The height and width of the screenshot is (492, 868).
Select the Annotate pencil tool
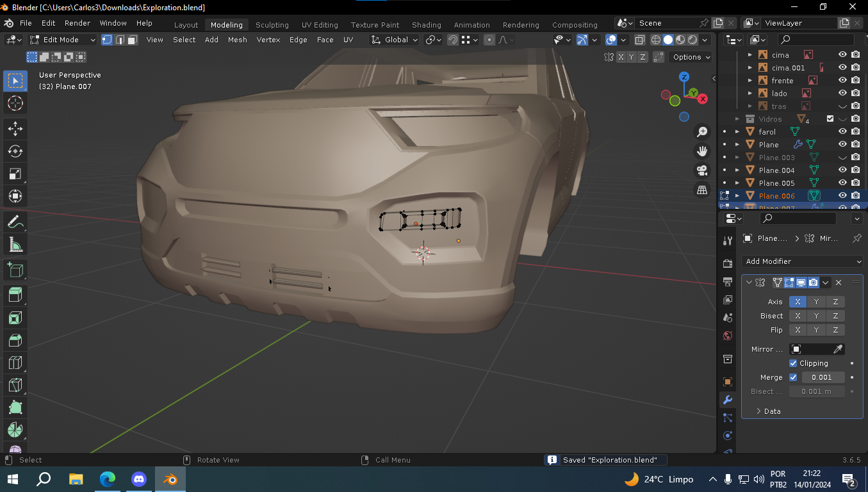(x=15, y=222)
